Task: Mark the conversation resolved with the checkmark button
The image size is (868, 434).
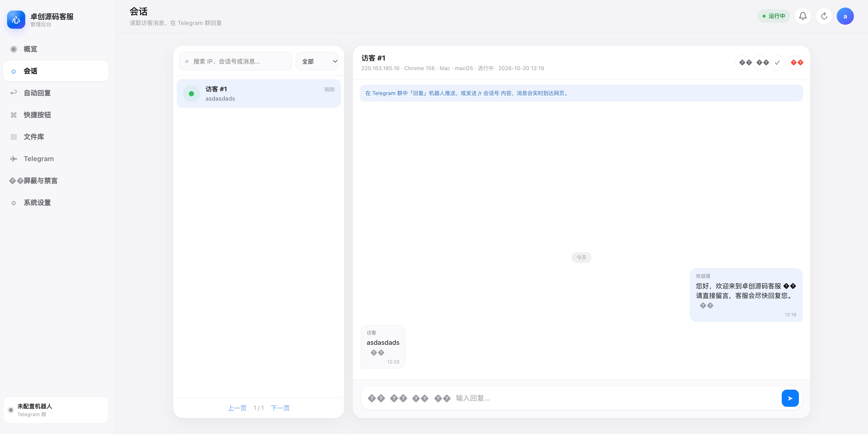Action: pos(777,63)
